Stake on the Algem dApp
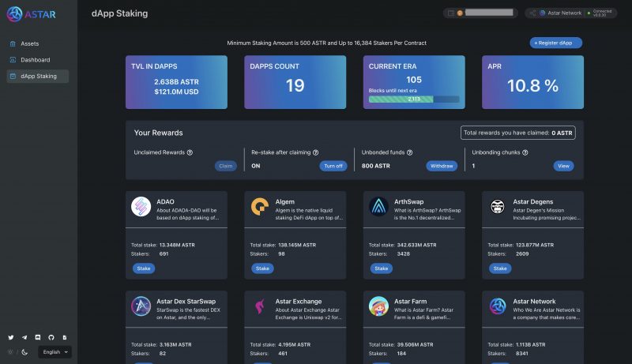Viewport: 632px width, 364px height. click(262, 268)
